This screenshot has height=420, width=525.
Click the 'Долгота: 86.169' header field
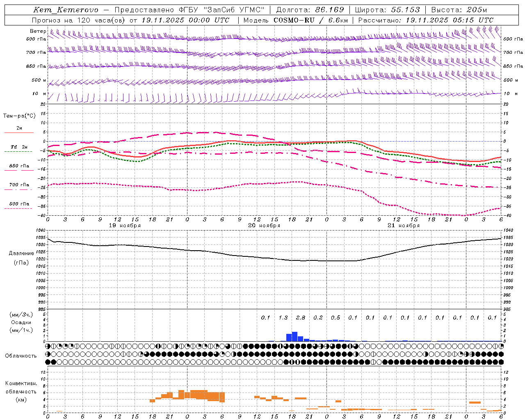pyautogui.click(x=310, y=10)
